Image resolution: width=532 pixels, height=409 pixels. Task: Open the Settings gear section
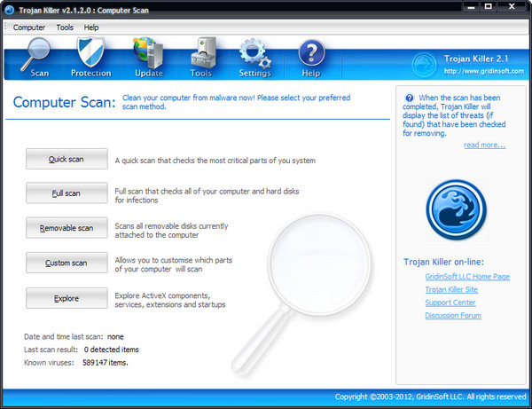pyautogui.click(x=254, y=59)
